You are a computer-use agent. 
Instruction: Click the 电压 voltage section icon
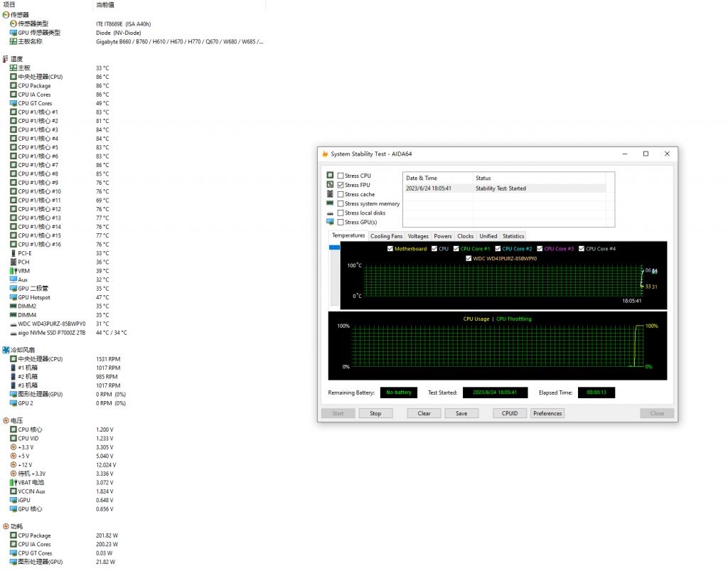(6, 420)
